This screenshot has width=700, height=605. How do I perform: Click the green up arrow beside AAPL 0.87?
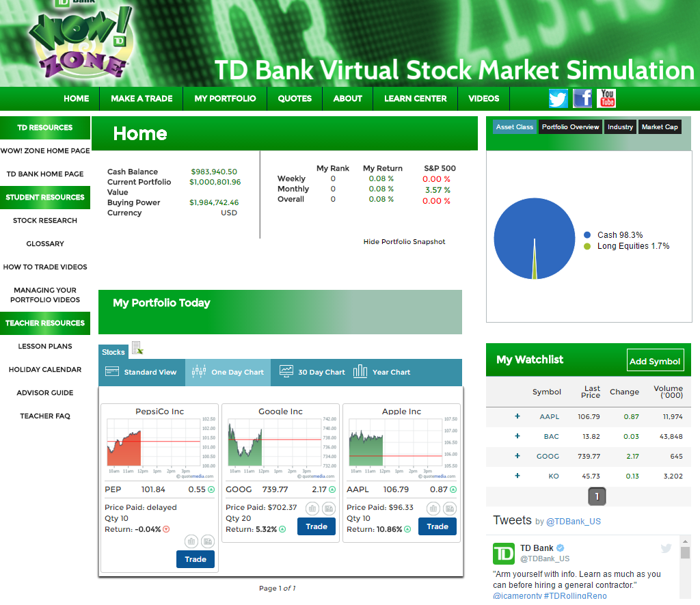453,489
